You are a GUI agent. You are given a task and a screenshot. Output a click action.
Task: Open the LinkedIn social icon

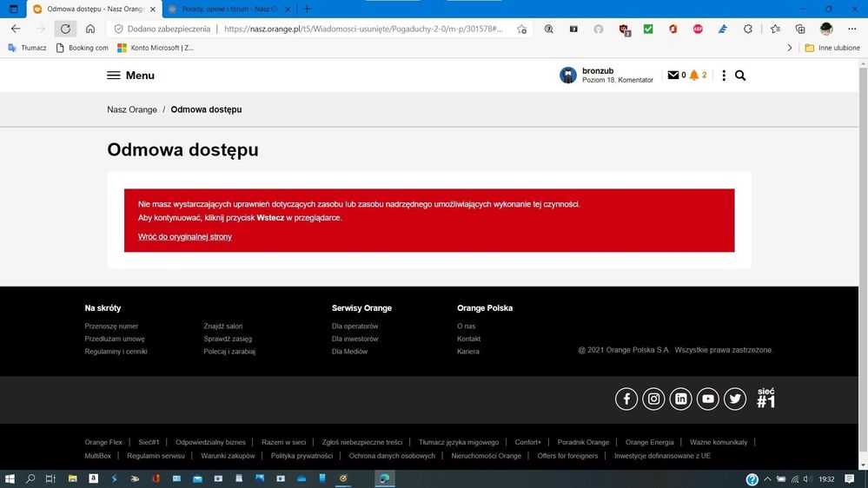pyautogui.click(x=681, y=399)
